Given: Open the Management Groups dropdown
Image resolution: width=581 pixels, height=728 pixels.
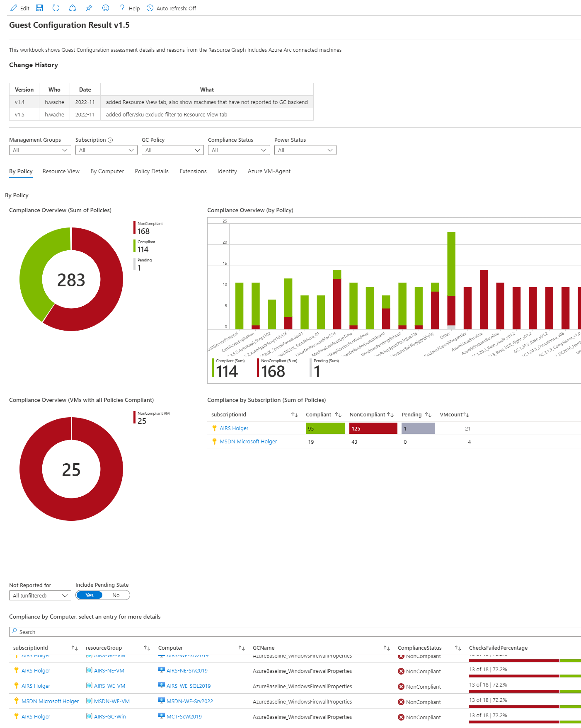Looking at the screenshot, I should pos(40,150).
